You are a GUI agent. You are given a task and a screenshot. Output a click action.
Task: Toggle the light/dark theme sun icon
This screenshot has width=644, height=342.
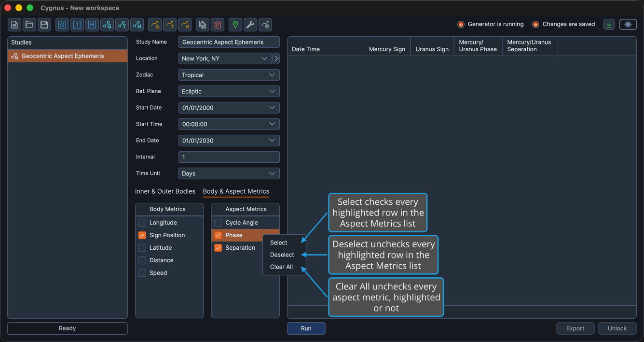click(x=628, y=25)
